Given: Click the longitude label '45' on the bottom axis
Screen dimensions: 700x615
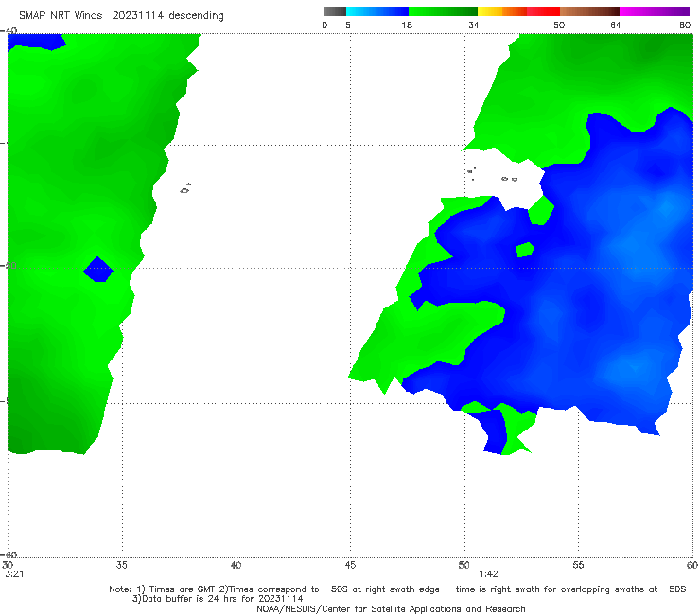Looking at the screenshot, I should [x=350, y=565].
